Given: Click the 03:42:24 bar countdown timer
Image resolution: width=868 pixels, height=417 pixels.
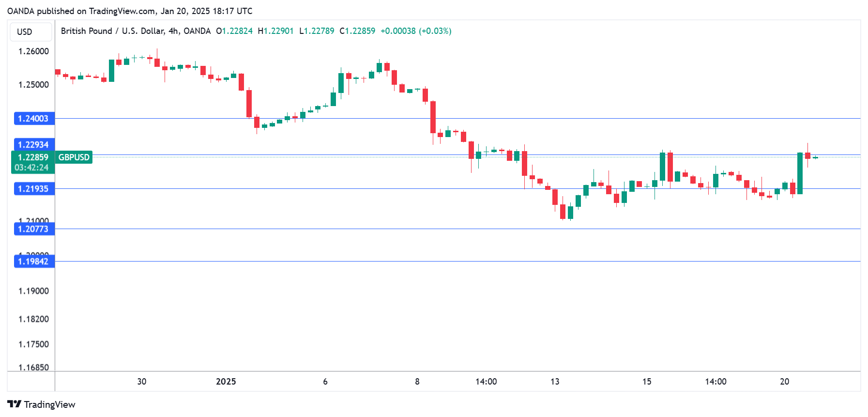Looking at the screenshot, I should (31, 168).
